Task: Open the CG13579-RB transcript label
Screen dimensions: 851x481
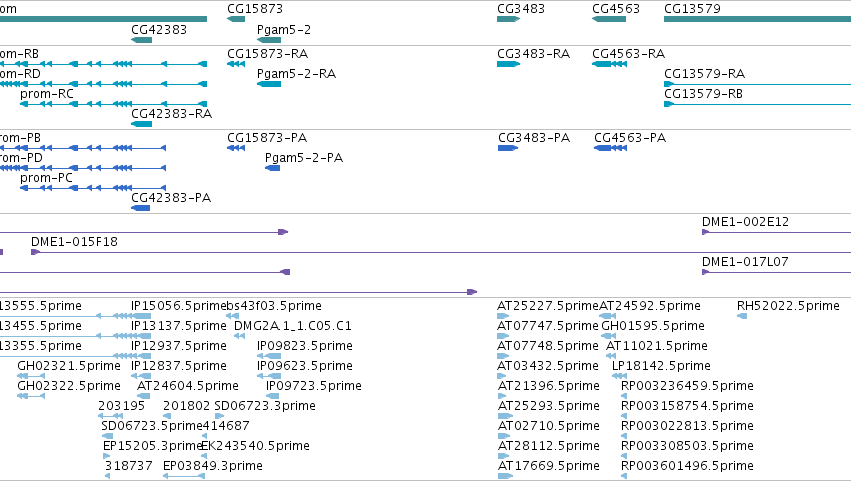Action: pyautogui.click(x=703, y=94)
